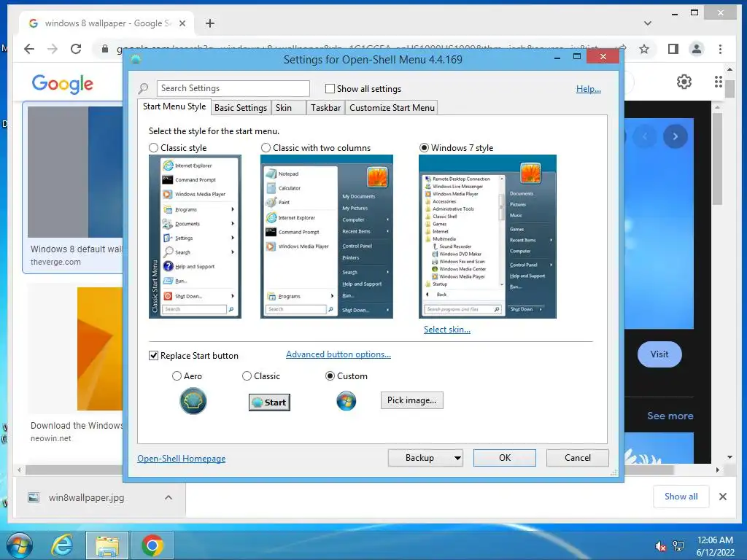This screenshot has height=560, width=747.
Task: Open a new Chrome tab
Action: click(210, 23)
